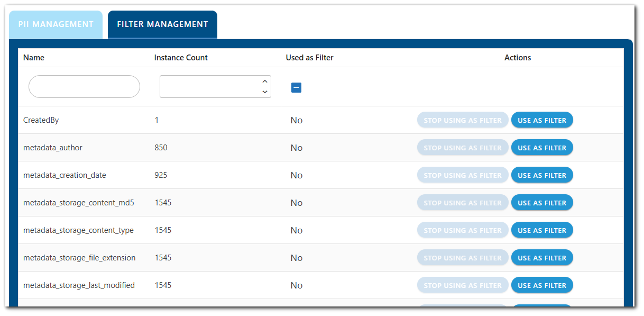Use metadata_storage_file_extension as filter
This screenshot has height=316, width=644.
tap(542, 257)
